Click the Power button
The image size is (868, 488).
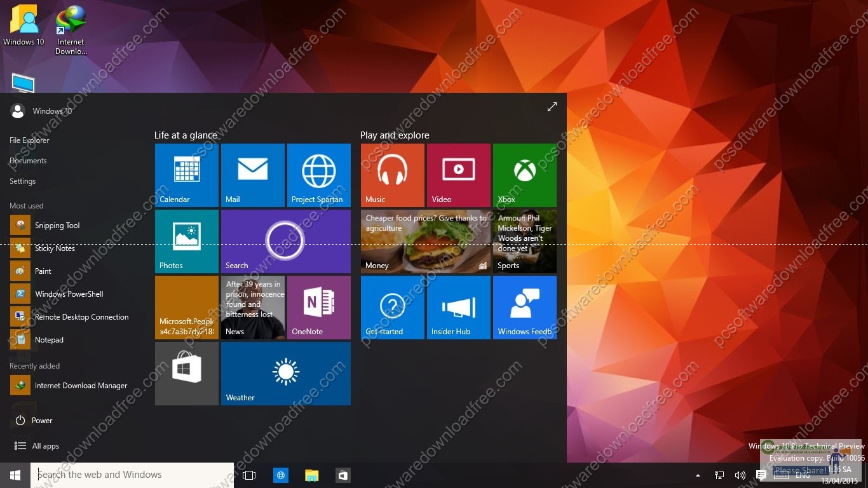34,421
